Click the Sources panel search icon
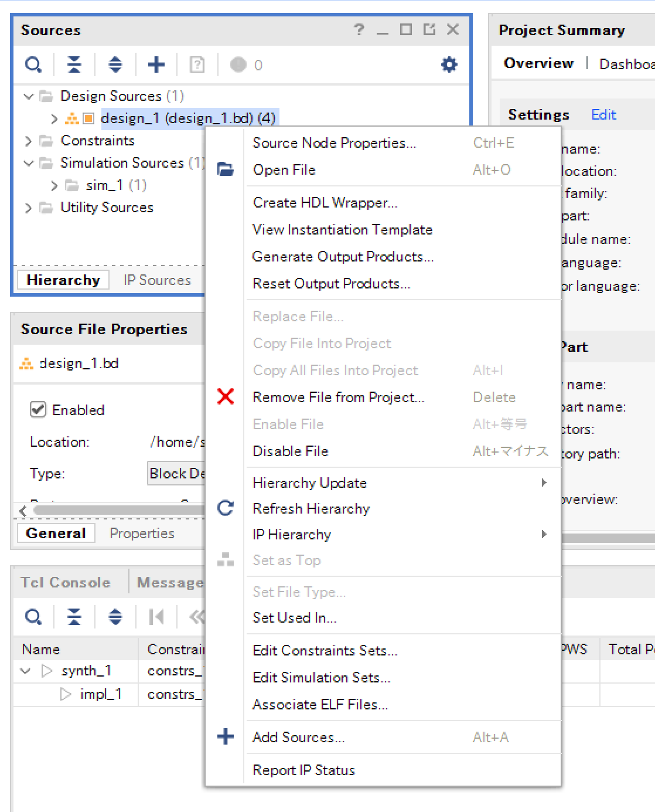 tap(33, 64)
